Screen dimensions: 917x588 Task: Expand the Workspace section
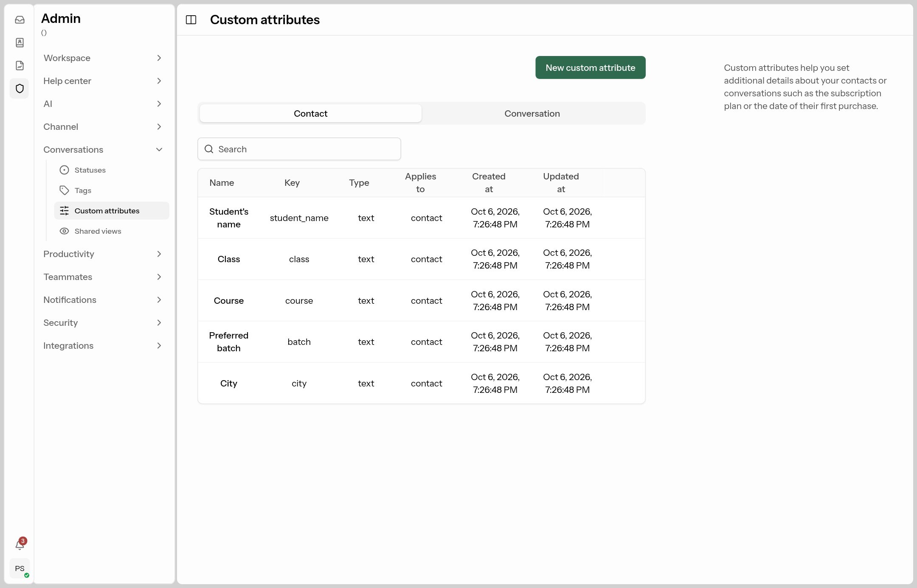pos(103,58)
